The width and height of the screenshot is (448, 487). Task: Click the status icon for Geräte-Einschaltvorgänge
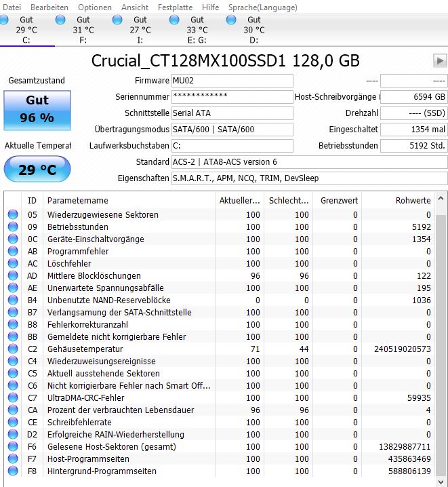tap(13, 239)
